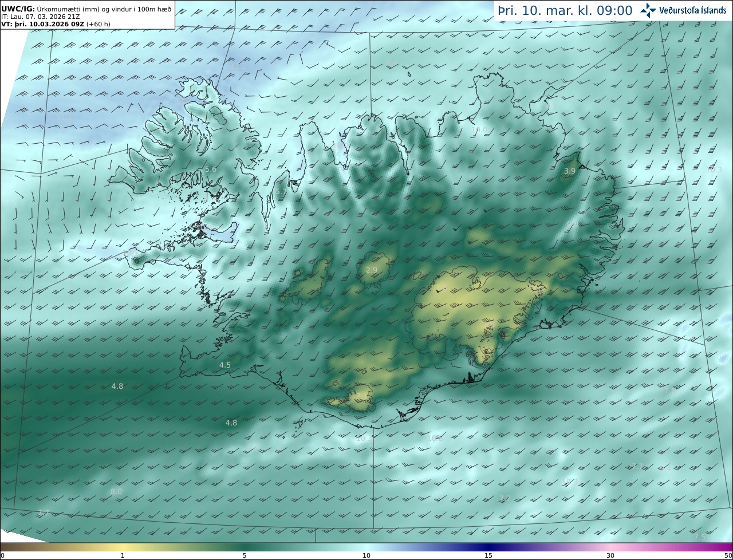Click the "10" tick label on the color scale
The image size is (733, 560).
(x=366, y=555)
